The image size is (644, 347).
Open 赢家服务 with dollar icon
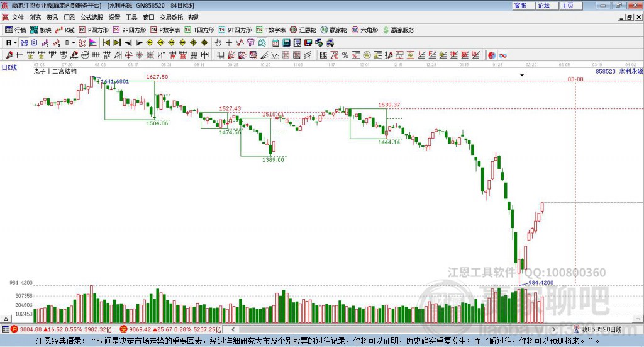399,30
